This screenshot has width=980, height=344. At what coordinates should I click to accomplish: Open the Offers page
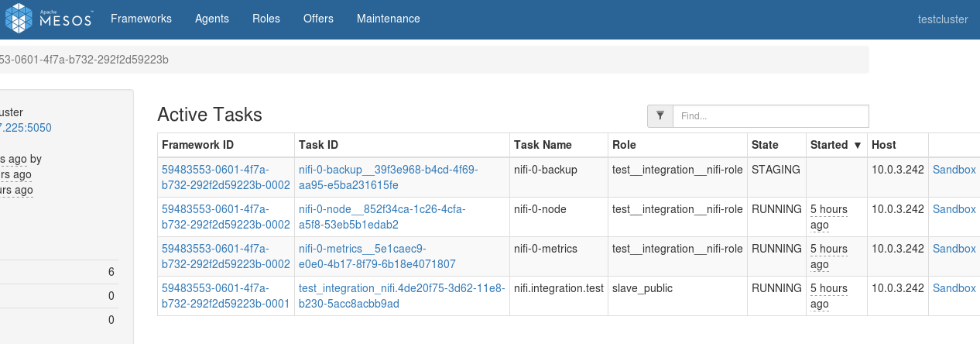click(318, 19)
